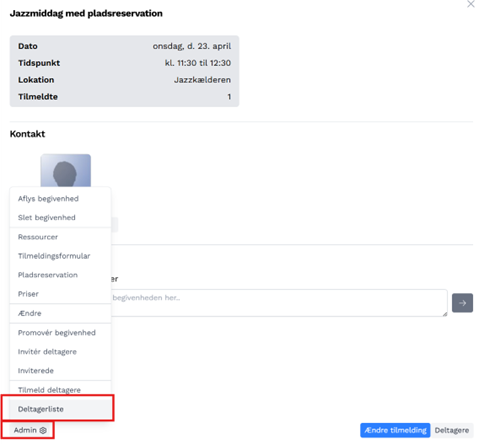This screenshot has height=444, width=479.
Task: Click the Deltagere button
Action: [452, 430]
